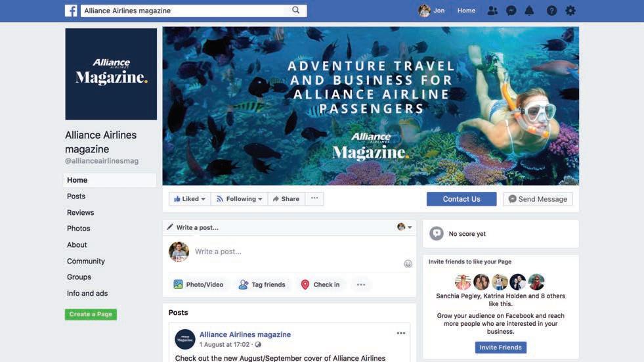
Task: Open the Help question mark icon
Action: [551, 11]
